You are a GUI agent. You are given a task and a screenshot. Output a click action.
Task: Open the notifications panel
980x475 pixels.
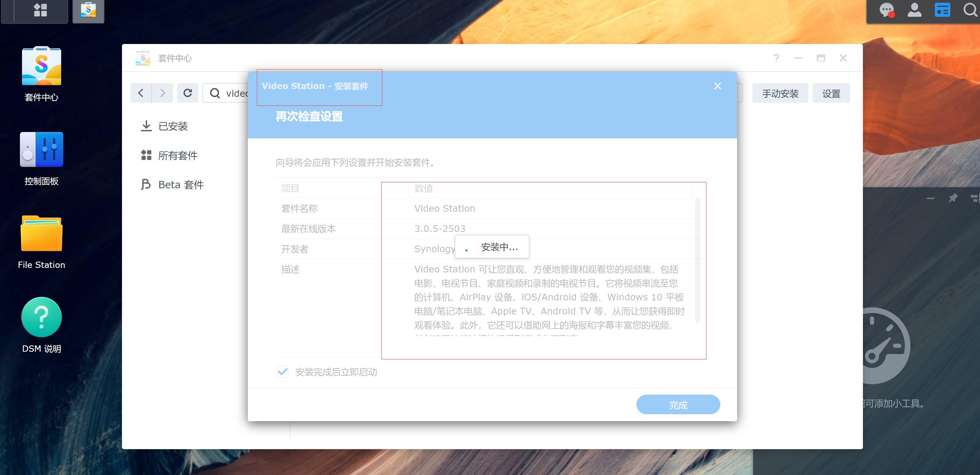(887, 10)
